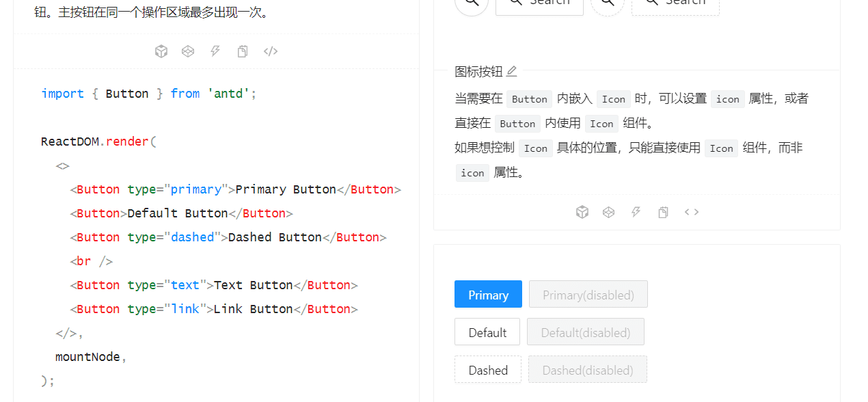Expand code with < > icon under 图标按钮 description
The image size is (868, 402).
(692, 212)
